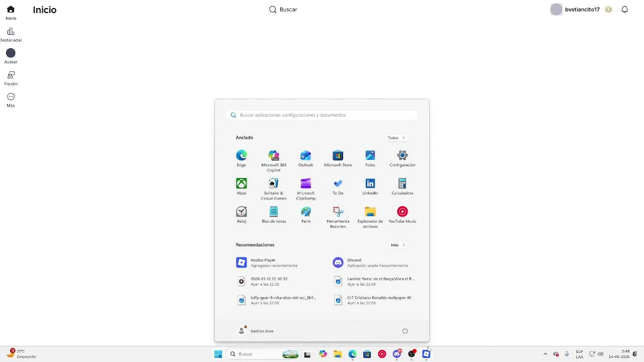The image size is (644, 362).
Task: Open the volume and network quick settings
Action: point(596,354)
